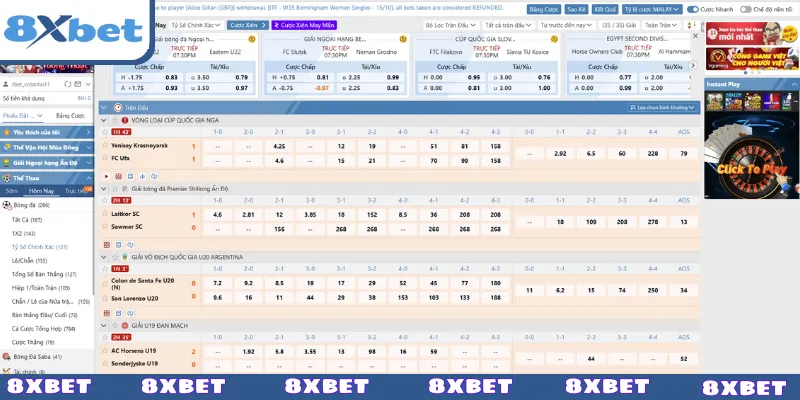The height and width of the screenshot is (400, 800).
Task: Click the user avatar icon
Action: [6, 84]
